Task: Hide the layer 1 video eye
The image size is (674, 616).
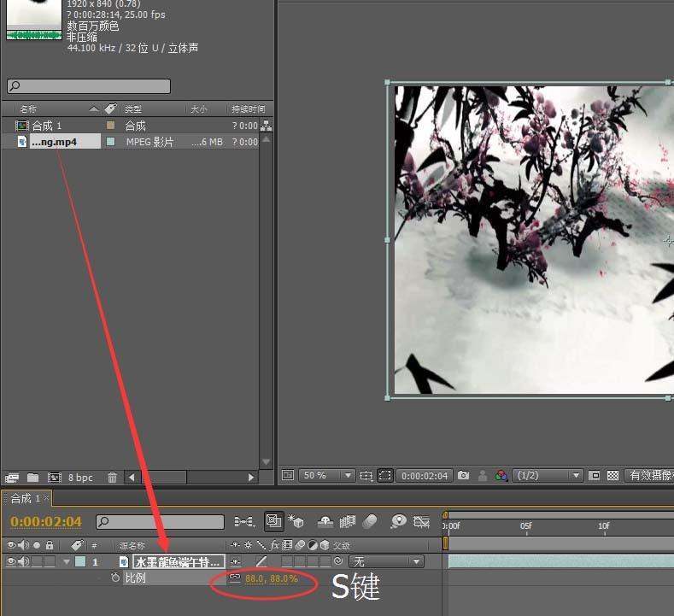Action: (11, 561)
